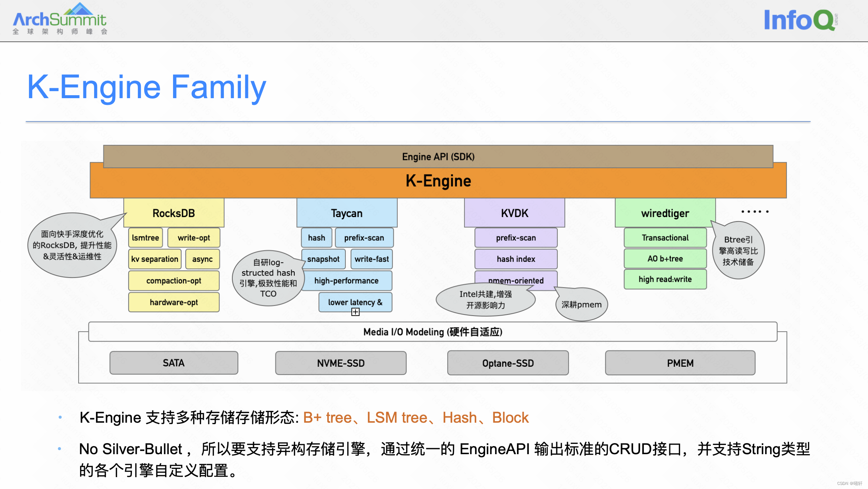This screenshot has height=489, width=868.
Task: Click the ArchSummit logo
Action: tap(60, 19)
